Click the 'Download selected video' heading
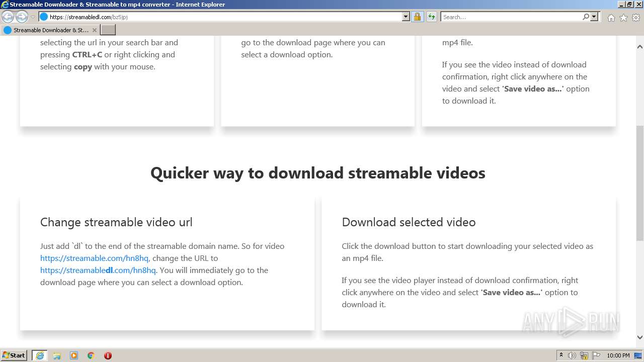Image resolution: width=644 pixels, height=362 pixels. pyautogui.click(x=409, y=222)
